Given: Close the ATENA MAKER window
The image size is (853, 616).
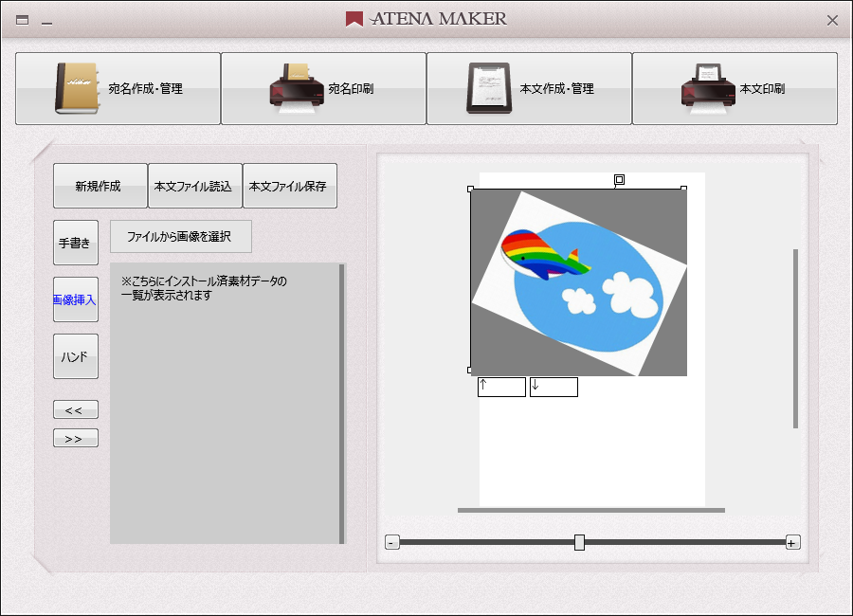Looking at the screenshot, I should coord(832,20).
